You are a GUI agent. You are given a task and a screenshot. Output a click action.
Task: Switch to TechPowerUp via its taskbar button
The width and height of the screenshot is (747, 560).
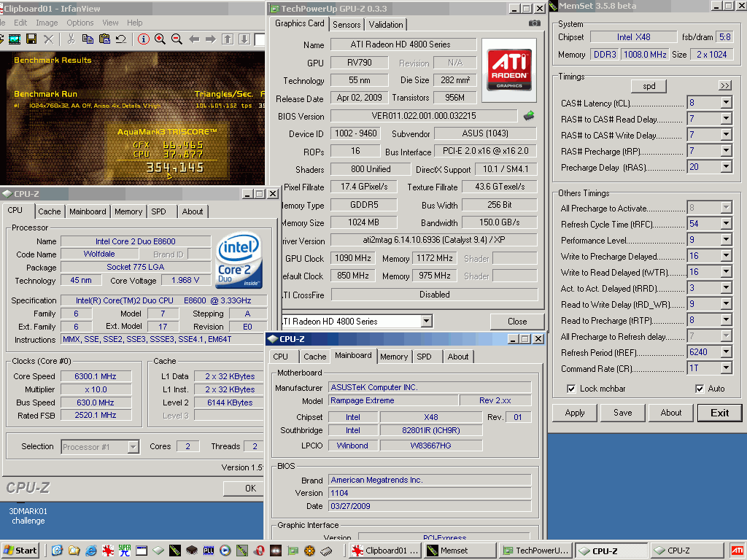click(536, 551)
